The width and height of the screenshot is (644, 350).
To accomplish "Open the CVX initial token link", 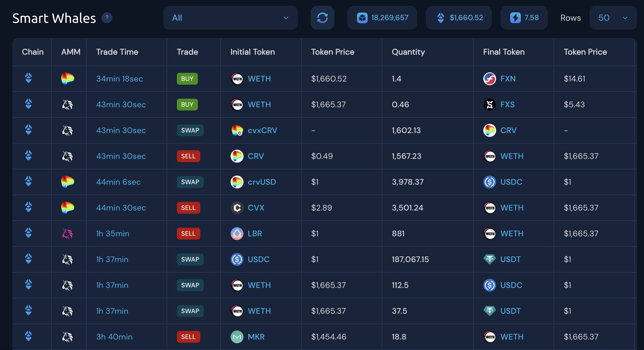I will click(256, 208).
